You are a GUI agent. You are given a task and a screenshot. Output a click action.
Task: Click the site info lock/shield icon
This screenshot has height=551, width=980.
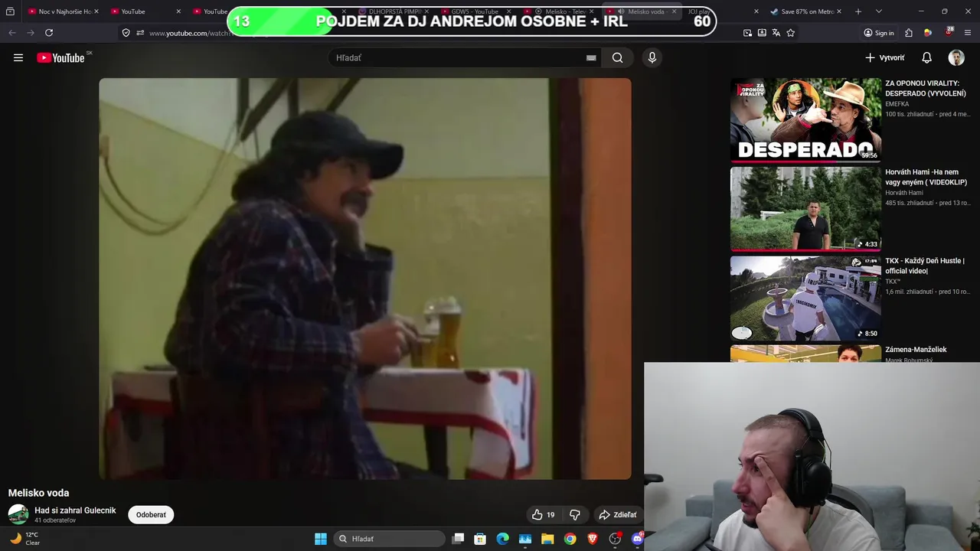[126, 33]
